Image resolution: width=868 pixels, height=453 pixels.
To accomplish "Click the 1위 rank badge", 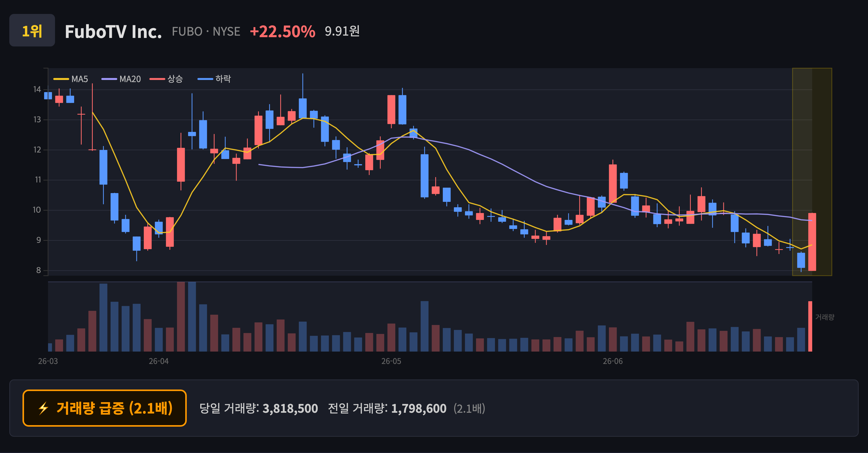I will (32, 30).
